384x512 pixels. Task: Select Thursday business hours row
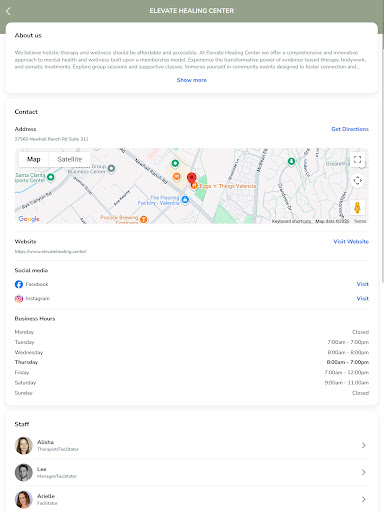(x=192, y=362)
